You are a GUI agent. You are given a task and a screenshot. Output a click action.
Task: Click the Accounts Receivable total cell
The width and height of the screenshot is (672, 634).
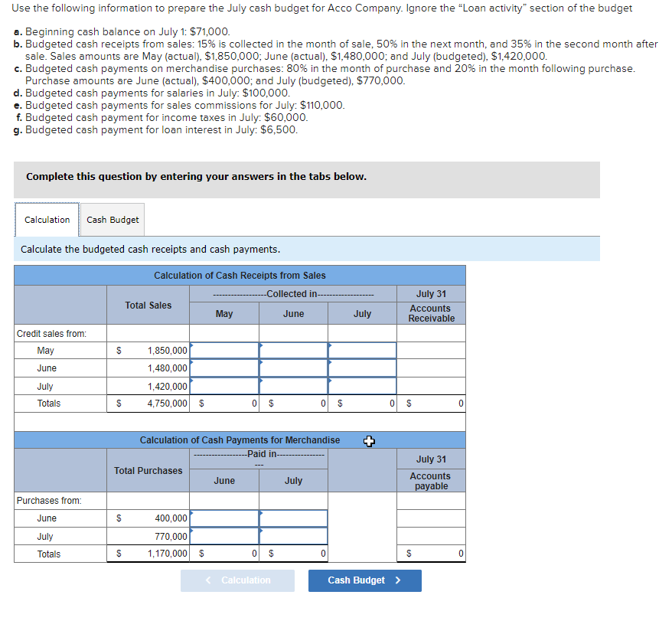(x=431, y=404)
